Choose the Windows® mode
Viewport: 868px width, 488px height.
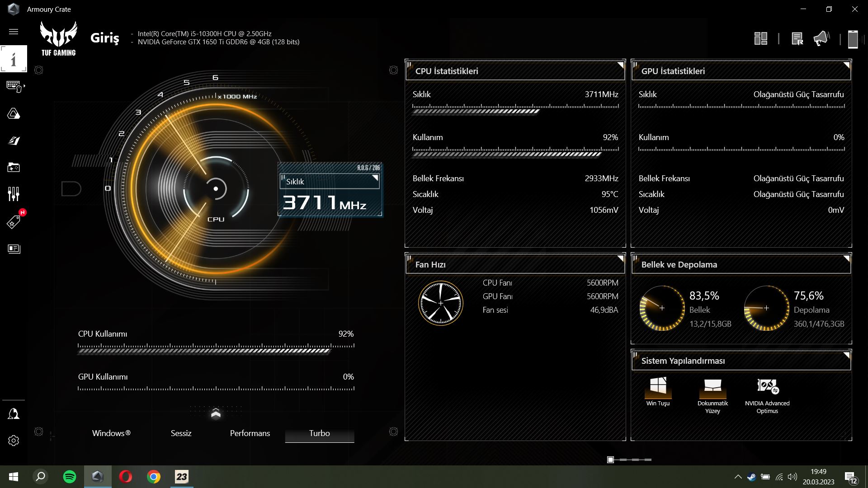tap(111, 433)
